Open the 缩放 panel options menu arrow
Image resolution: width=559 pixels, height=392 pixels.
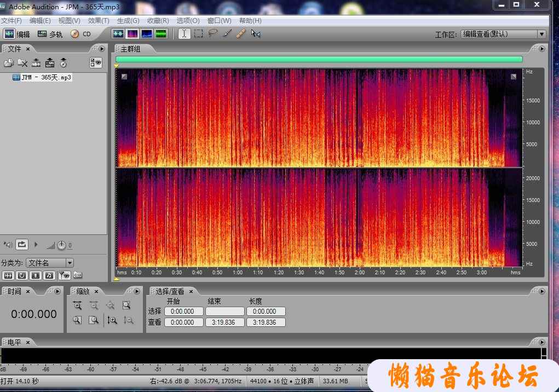tap(137, 291)
